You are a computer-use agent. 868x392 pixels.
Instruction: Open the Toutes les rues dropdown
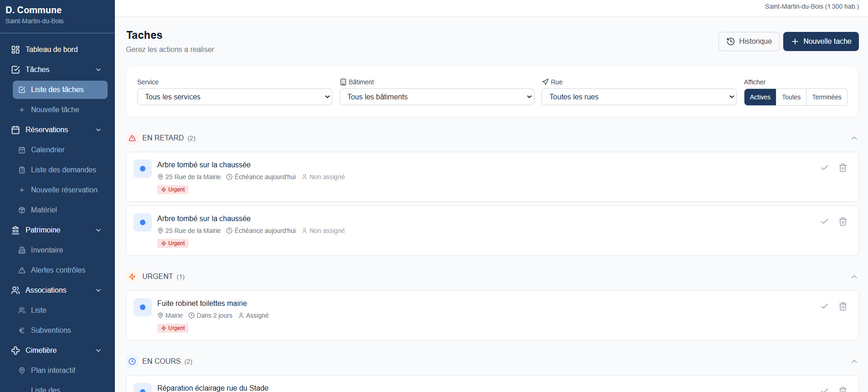639,97
